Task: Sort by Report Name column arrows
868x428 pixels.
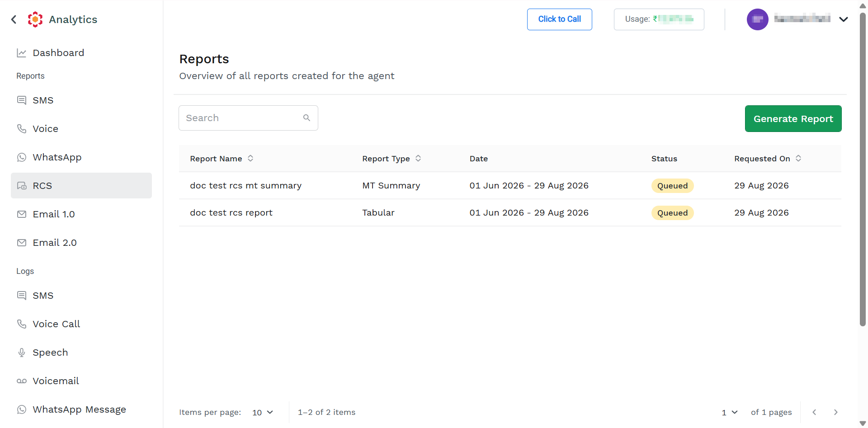Action: coord(250,158)
